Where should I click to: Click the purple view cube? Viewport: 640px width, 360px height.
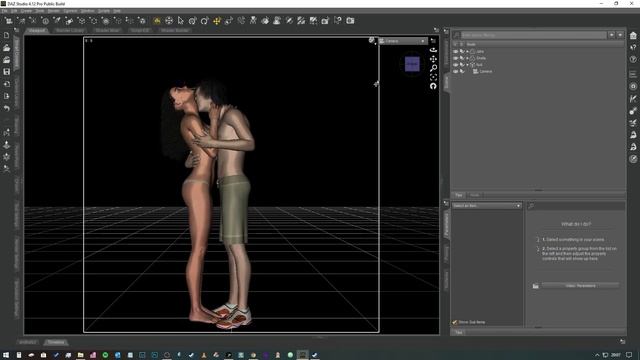pyautogui.click(x=412, y=64)
